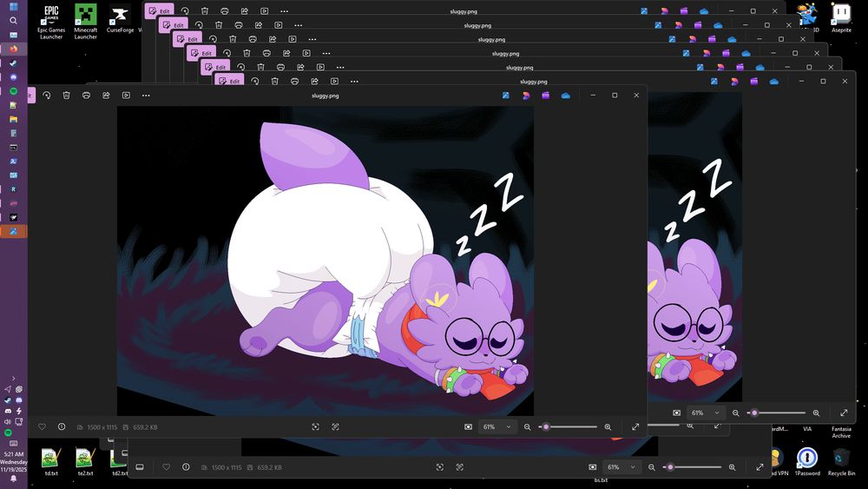Click Edit in second-from-back Photos window

click(x=174, y=25)
